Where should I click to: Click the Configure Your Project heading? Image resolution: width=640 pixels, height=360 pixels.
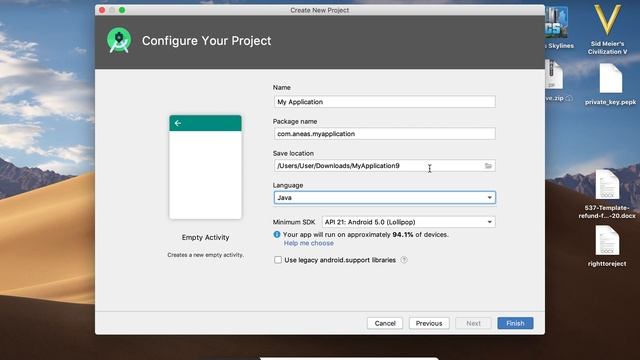(207, 41)
